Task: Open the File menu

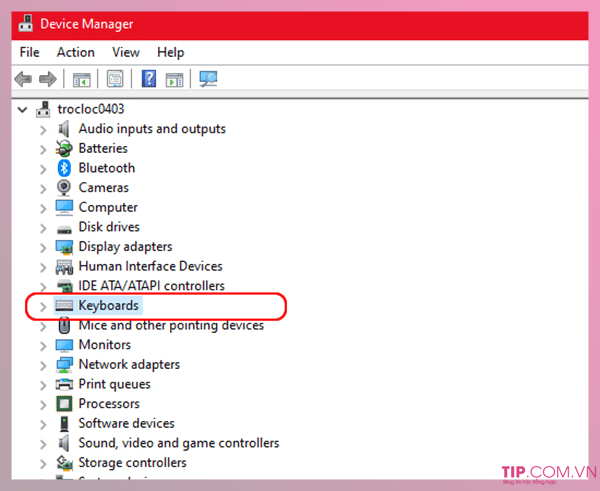Action: pos(29,52)
